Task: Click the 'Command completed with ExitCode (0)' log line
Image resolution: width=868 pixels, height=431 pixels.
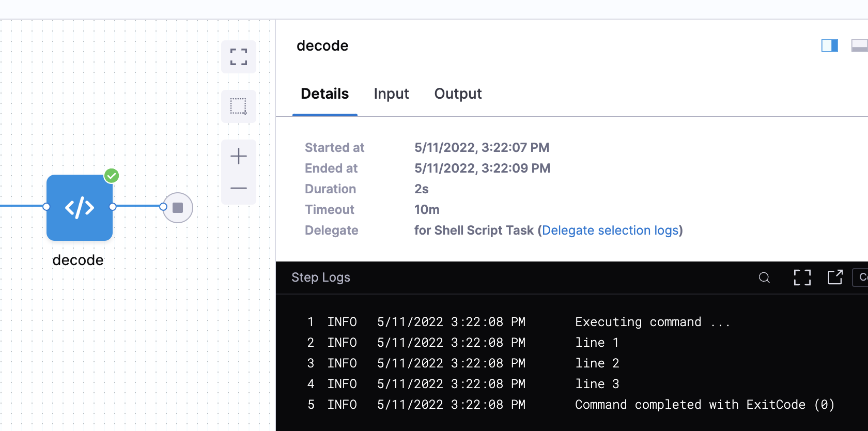Action: pyautogui.click(x=704, y=405)
